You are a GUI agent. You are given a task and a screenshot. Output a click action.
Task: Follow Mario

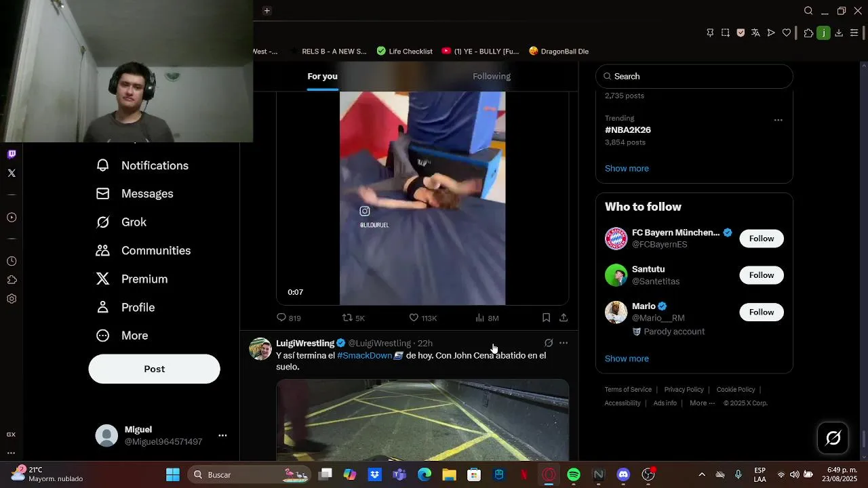point(762,312)
